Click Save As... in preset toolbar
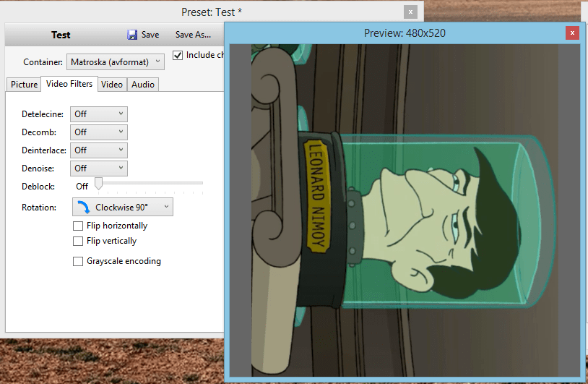Image resolution: width=588 pixels, height=384 pixels. [193, 35]
